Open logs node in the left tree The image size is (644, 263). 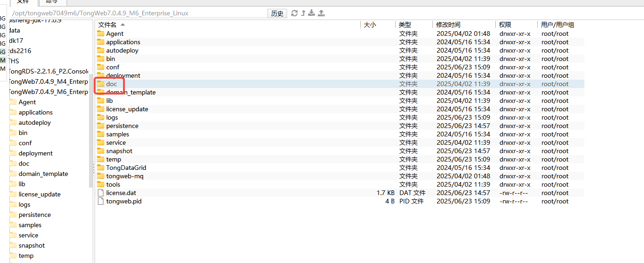(24, 204)
